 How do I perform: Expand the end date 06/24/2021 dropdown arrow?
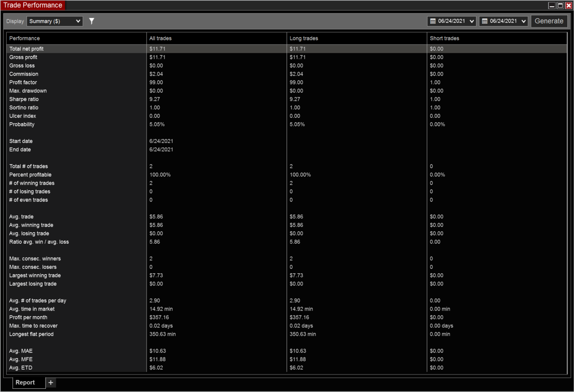point(524,21)
